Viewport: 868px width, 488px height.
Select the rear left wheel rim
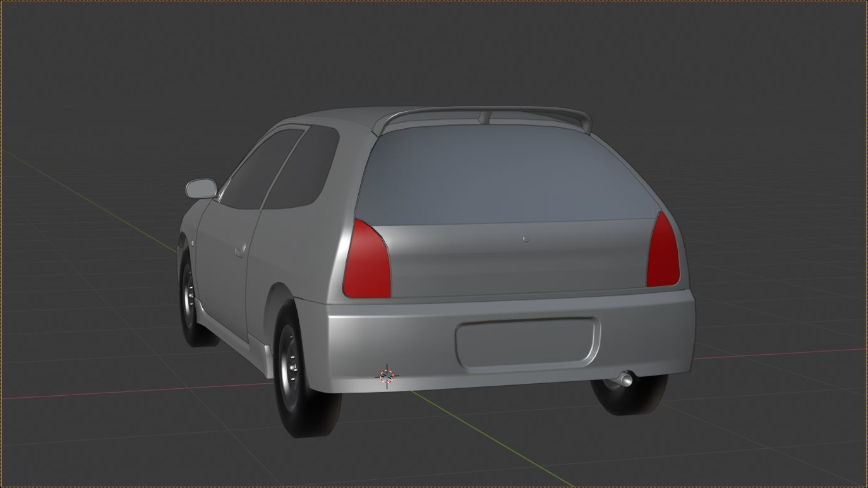click(290, 370)
